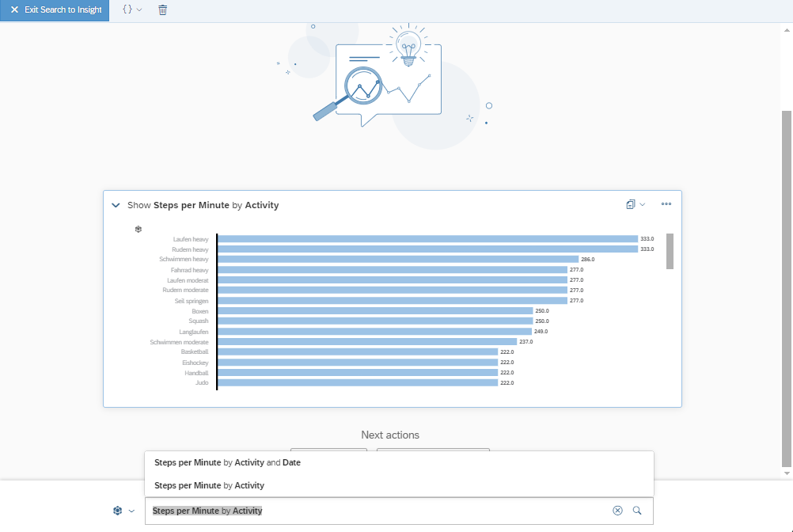Screen dimensions: 793x532
Task: Choose the second suggestion, Steps per Minute by Activity
Action: tap(209, 485)
